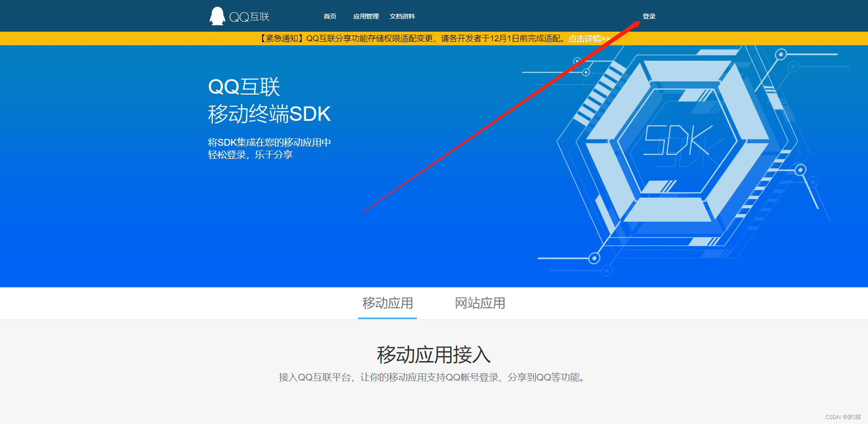Click the banner text 将SDK集成在您的移动应用中

(x=269, y=142)
